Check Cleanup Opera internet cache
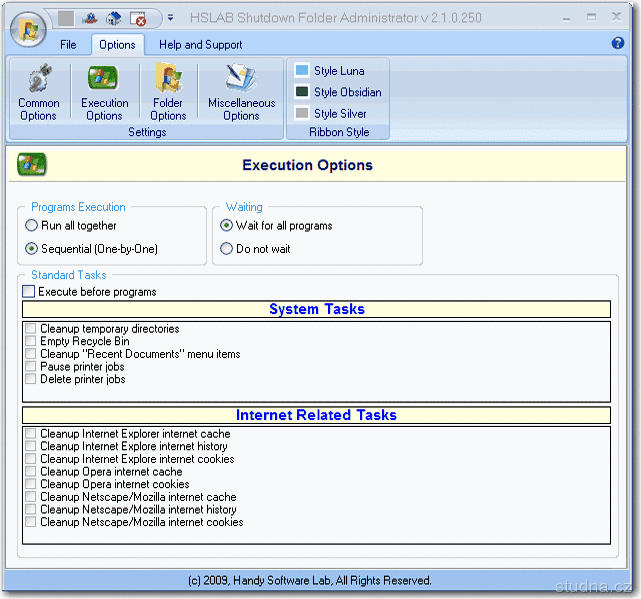The image size is (641, 599). point(31,472)
